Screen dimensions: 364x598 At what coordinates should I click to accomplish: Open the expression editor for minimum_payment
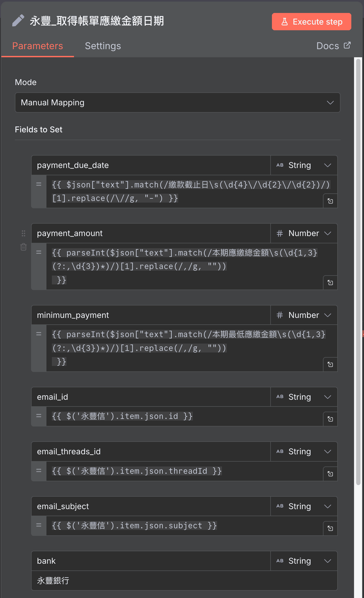pyautogui.click(x=330, y=364)
